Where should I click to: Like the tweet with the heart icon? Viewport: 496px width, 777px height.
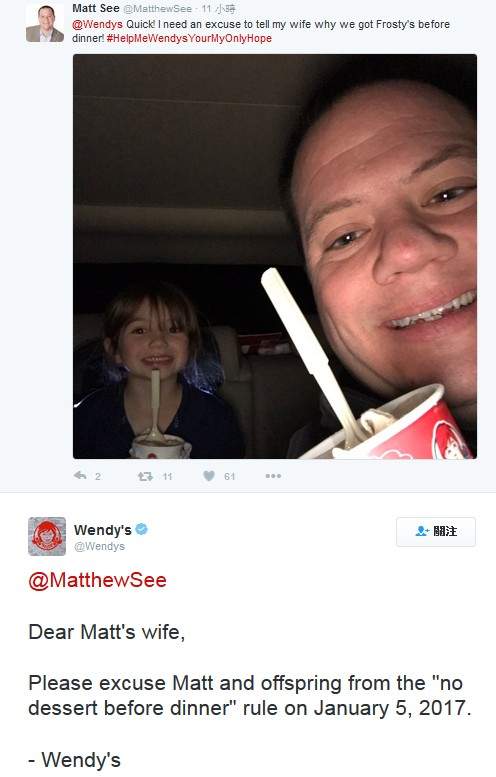(209, 476)
